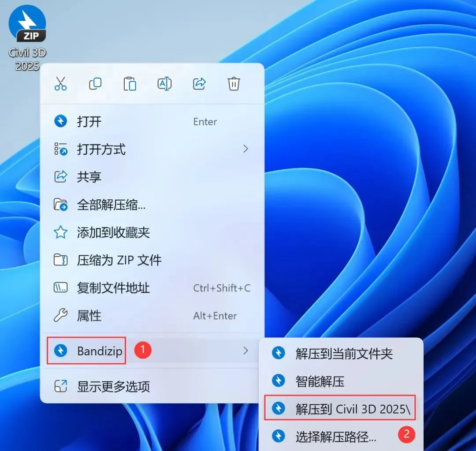Click the zip folder icon beside 压缩为 ZIP 文件
The image size is (476, 451).
[x=61, y=260]
